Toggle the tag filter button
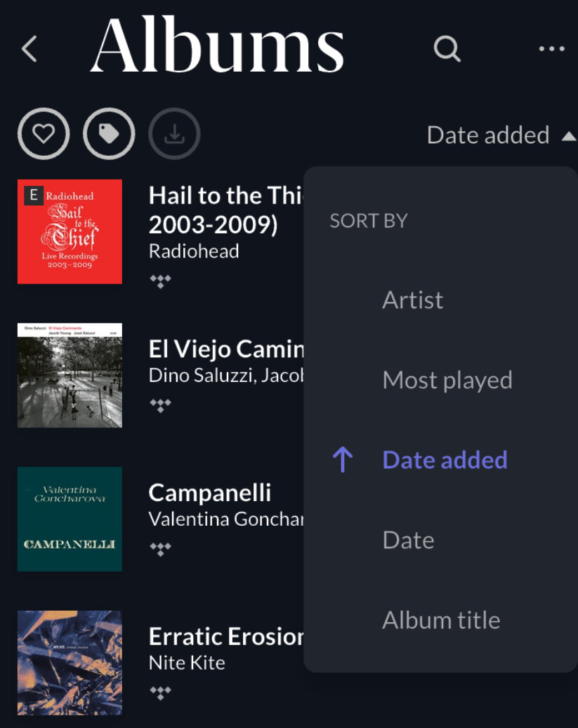This screenshot has height=728, width=578. click(x=109, y=133)
